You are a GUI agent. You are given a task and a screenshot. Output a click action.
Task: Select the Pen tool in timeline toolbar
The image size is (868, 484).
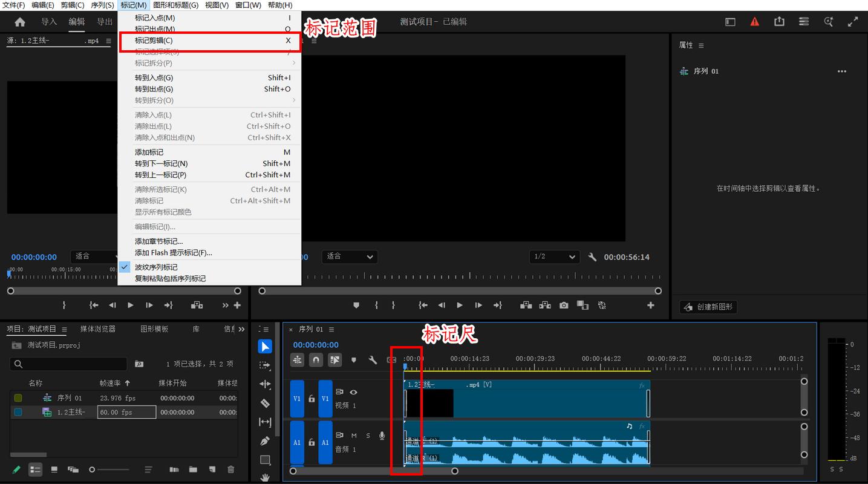point(265,441)
